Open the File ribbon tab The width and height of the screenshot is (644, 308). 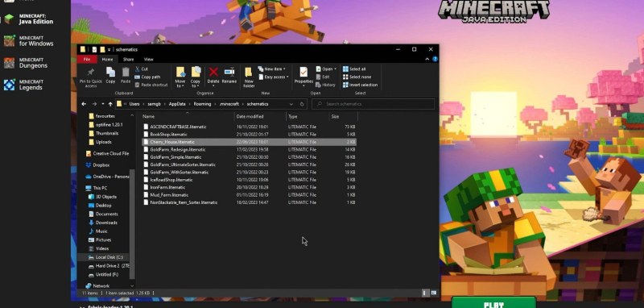pyautogui.click(x=87, y=59)
